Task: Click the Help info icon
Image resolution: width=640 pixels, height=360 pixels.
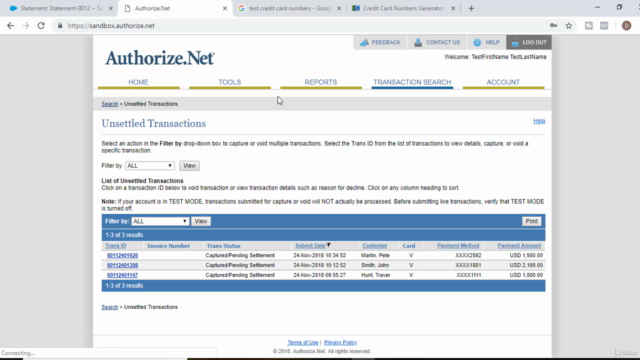Action: (477, 42)
